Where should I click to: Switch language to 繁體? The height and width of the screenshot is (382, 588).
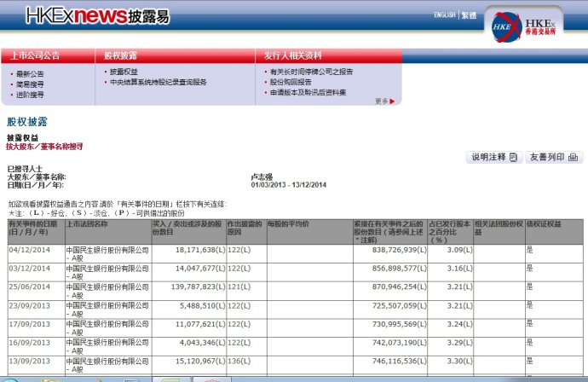pyautogui.click(x=469, y=15)
